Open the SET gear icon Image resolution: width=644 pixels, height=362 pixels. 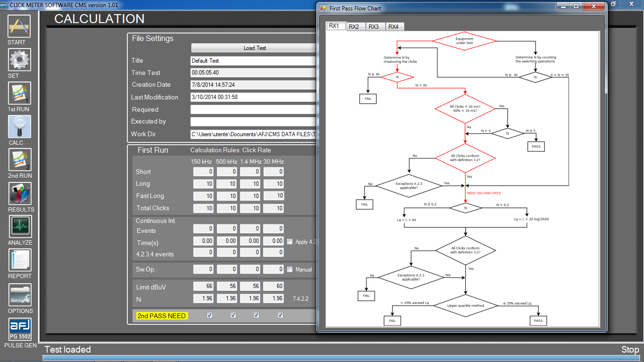point(19,60)
